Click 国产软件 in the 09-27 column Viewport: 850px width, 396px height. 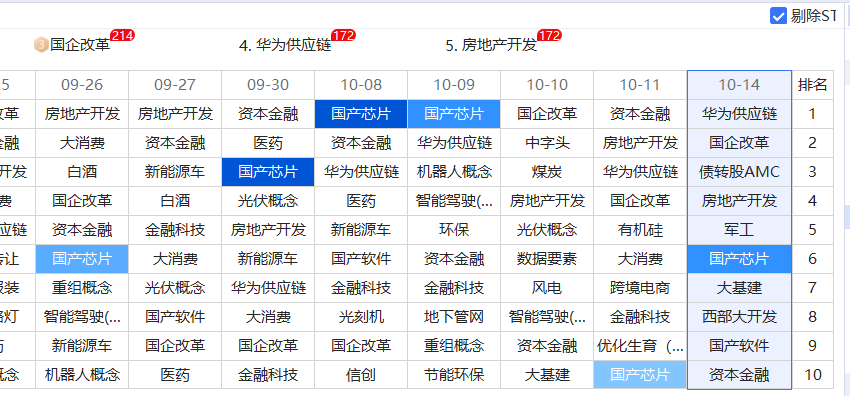[175, 317]
